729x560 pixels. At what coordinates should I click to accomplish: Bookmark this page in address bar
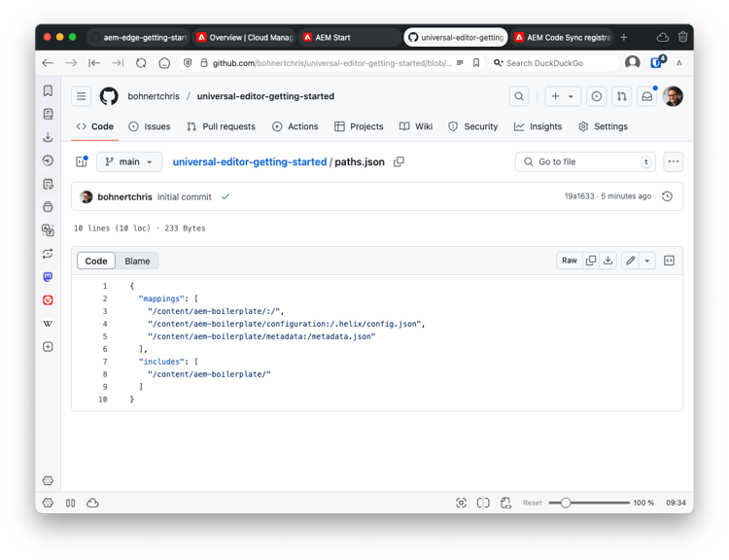(476, 63)
